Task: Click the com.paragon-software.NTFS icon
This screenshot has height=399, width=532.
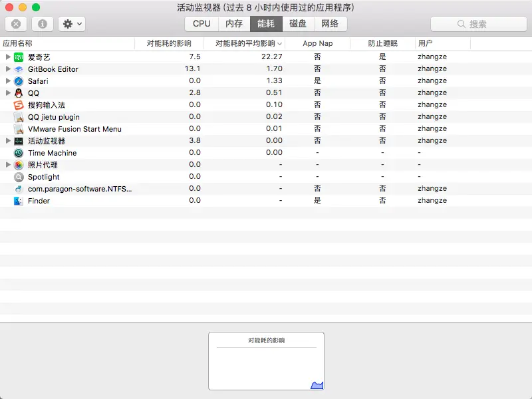Action: 19,189
